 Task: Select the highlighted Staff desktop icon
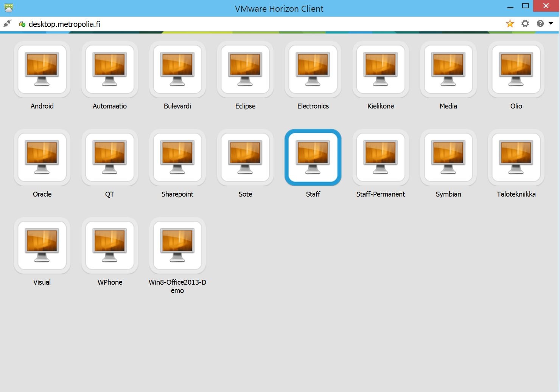click(313, 158)
